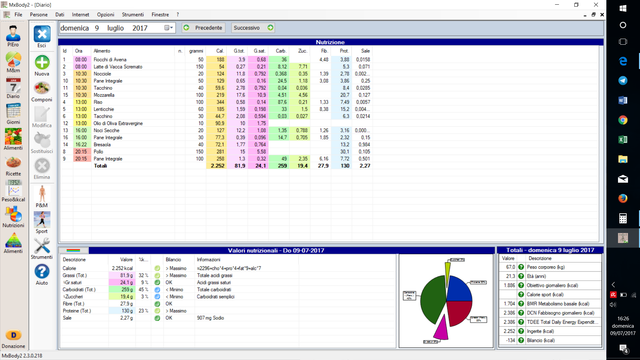This screenshot has width=640, height=360.
Task: Click the Esci exit icon
Action: click(x=42, y=34)
